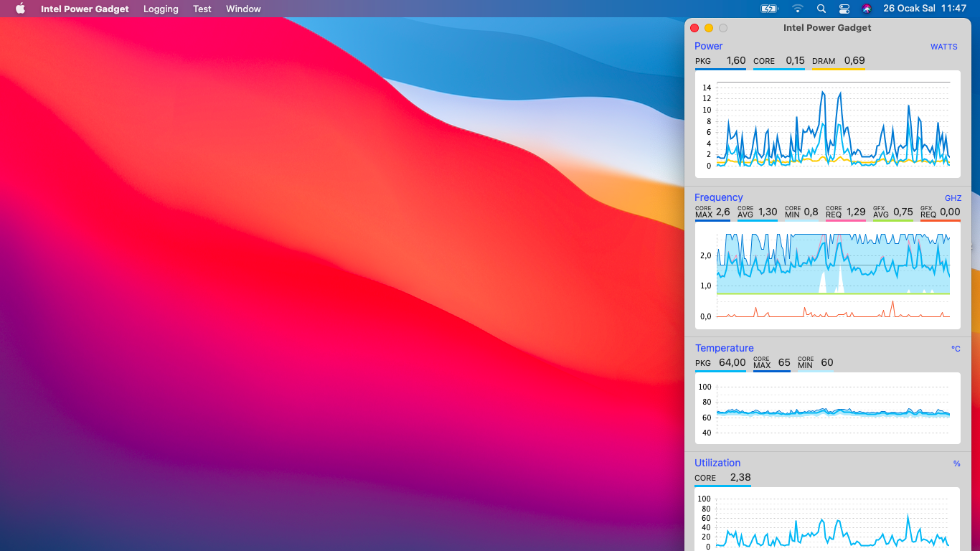Open the Apple menu
Screen dimensions: 980x551
(x=20, y=9)
